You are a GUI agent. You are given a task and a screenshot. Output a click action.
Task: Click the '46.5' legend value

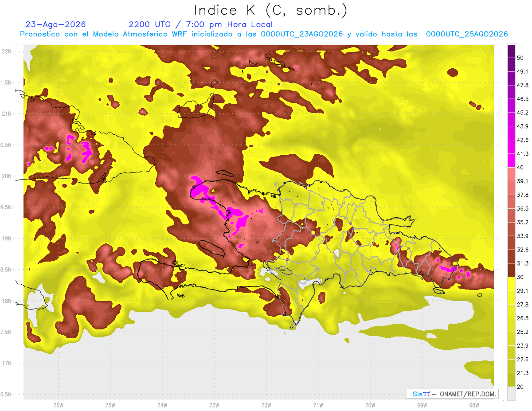(x=523, y=99)
